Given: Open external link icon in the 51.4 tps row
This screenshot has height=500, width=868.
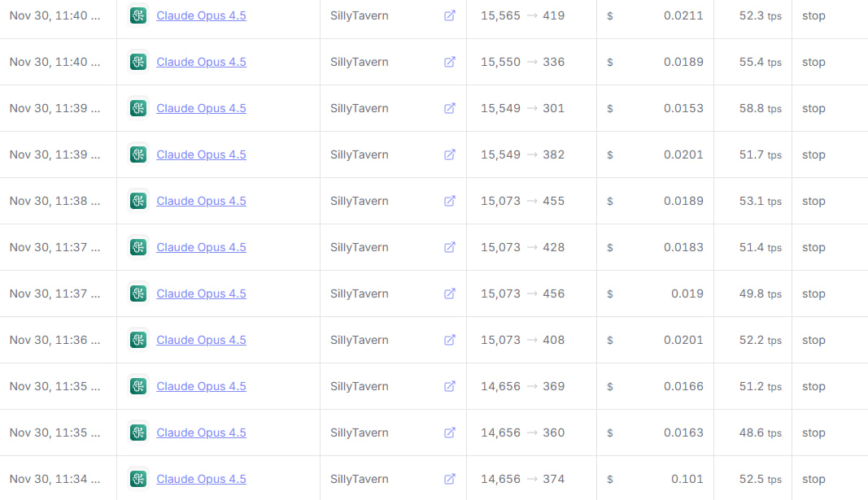Looking at the screenshot, I should tap(450, 247).
